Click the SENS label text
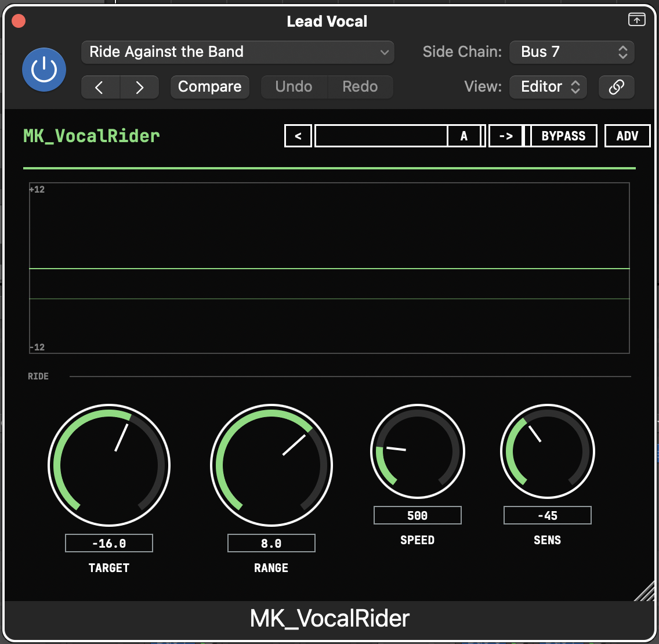The height and width of the screenshot is (644, 659). point(547,540)
